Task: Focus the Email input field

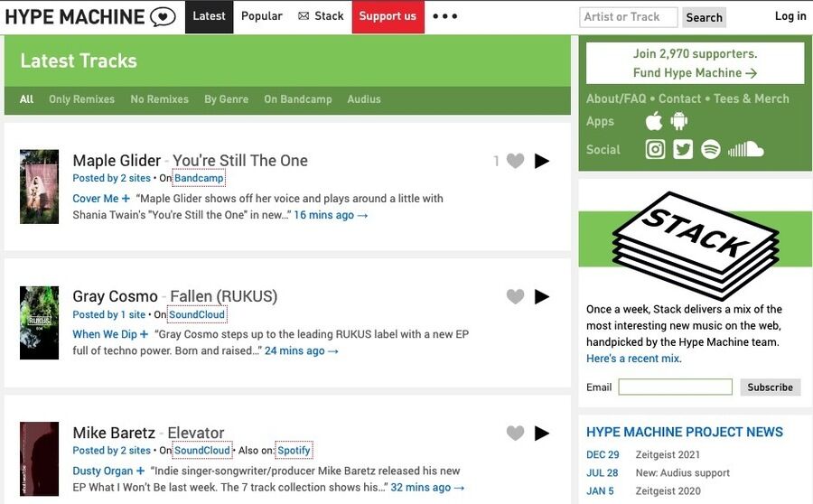Action: point(675,387)
